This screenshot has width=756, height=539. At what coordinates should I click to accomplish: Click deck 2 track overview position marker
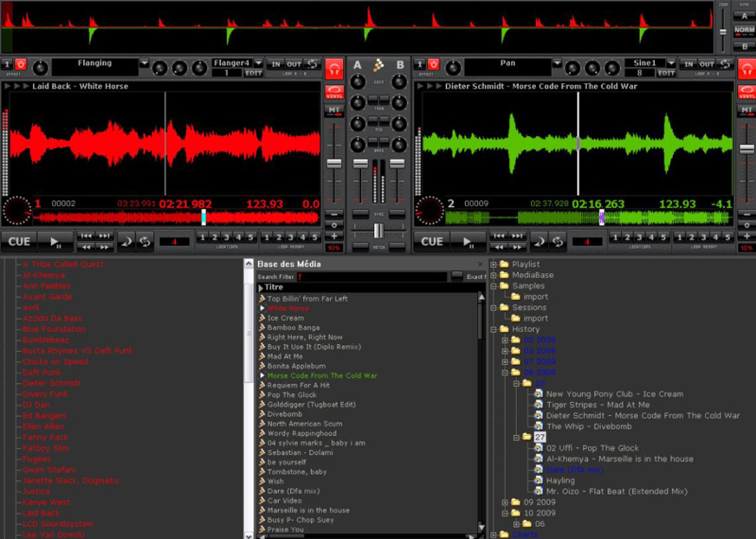point(602,217)
